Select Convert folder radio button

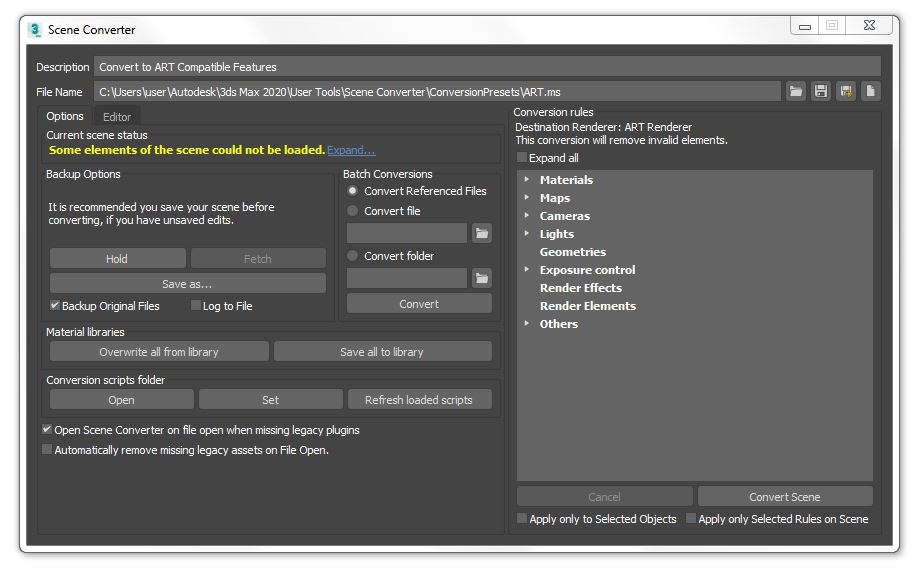click(352, 256)
